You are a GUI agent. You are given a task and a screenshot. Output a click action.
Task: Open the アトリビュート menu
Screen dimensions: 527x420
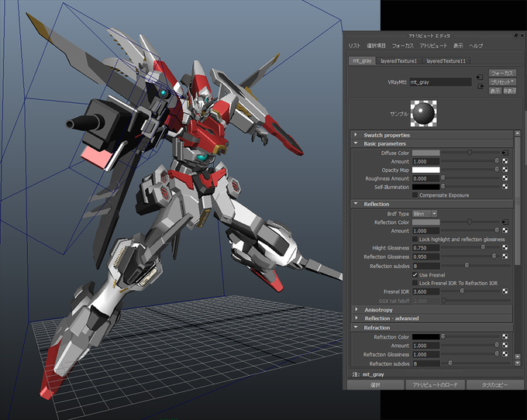[x=433, y=46]
